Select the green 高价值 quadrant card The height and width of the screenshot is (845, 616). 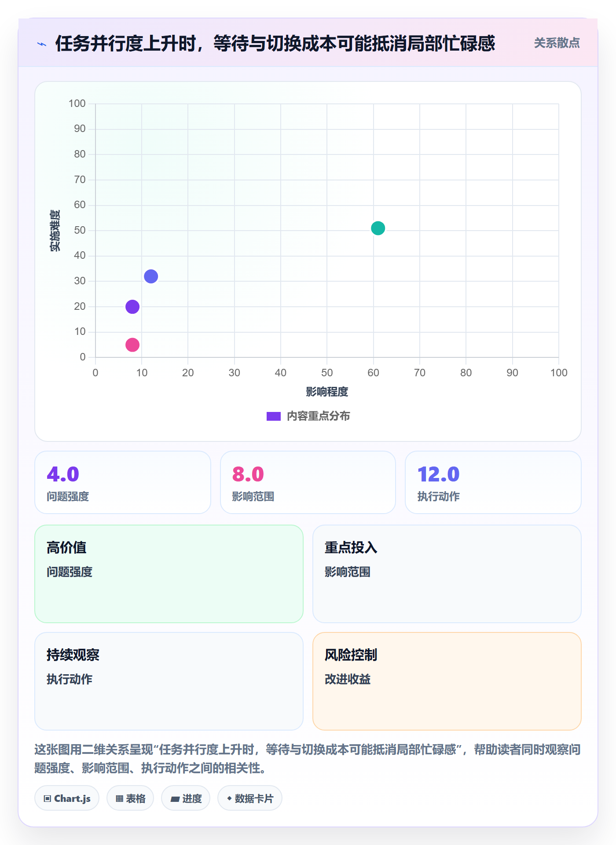[169, 574]
